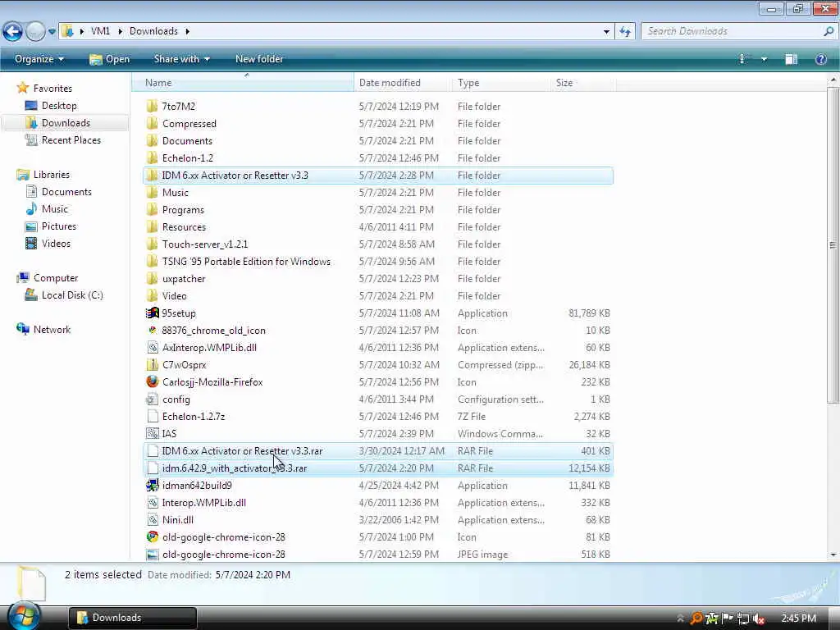The height and width of the screenshot is (630, 840).
Task: Click AxInterop.WMPLib.dll file icon
Action: tap(152, 347)
